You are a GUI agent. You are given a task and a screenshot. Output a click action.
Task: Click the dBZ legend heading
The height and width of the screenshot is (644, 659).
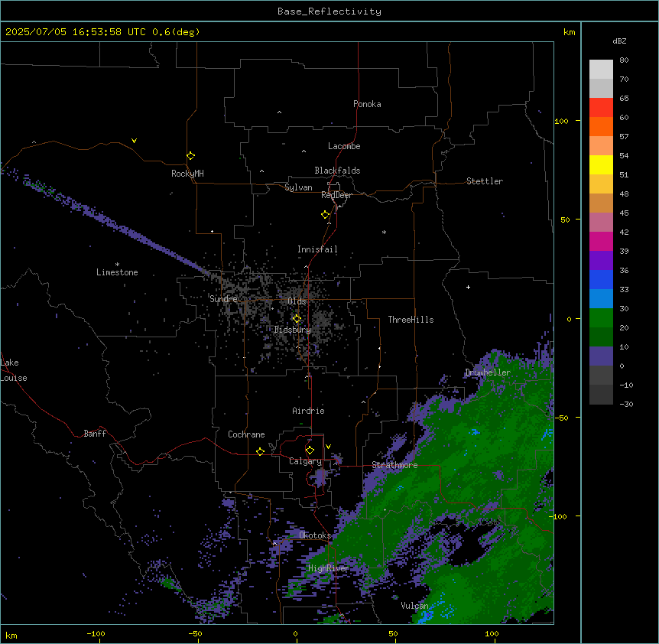619,41
